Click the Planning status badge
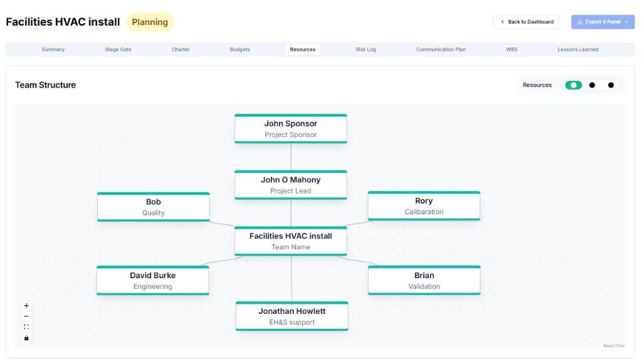Screen dimensions: 642x364 (x=149, y=21)
